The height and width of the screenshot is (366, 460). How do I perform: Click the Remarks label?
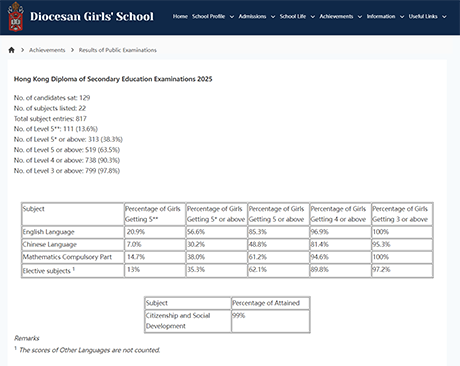(27, 338)
